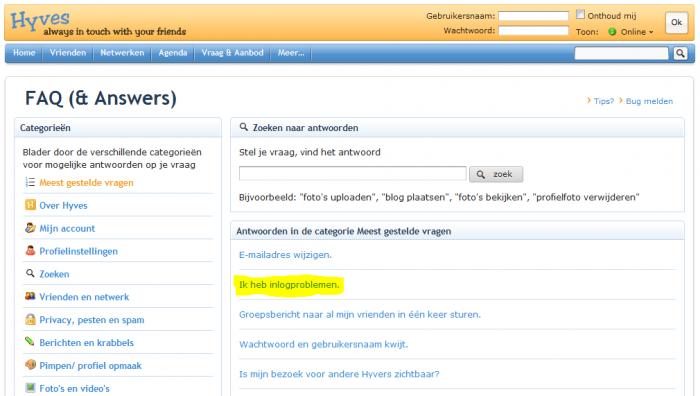This screenshot has width=700, height=396.
Task: Open Groepsbericht naar al mijn vrienden link
Action: [x=360, y=314]
